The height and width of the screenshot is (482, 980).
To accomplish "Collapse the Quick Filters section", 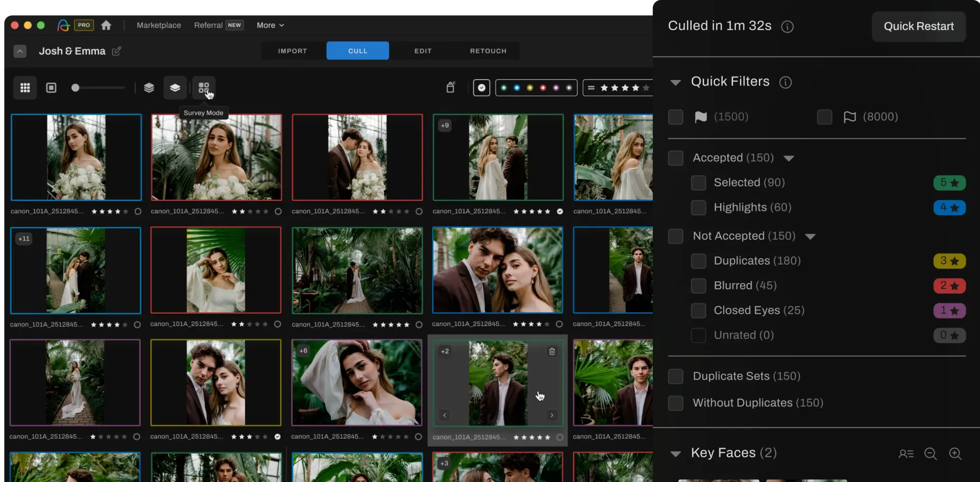I will click(x=675, y=82).
